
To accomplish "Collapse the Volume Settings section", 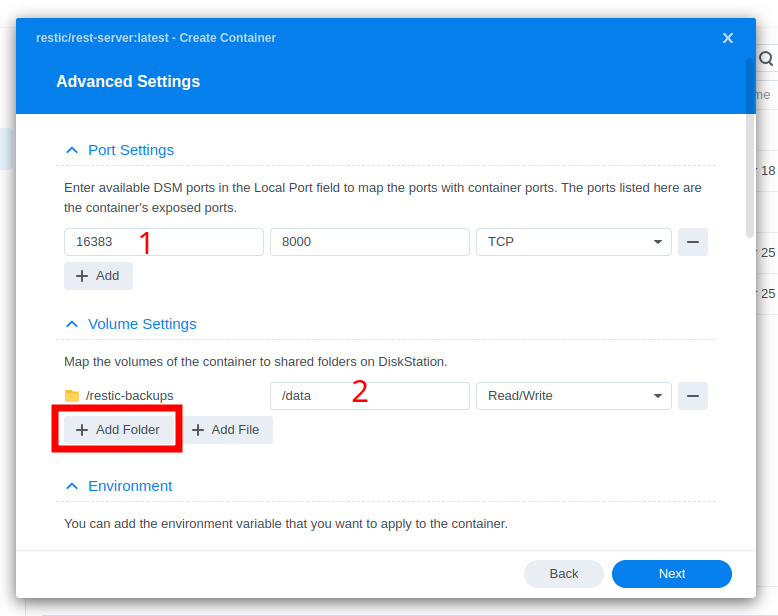I will pyautogui.click(x=72, y=324).
